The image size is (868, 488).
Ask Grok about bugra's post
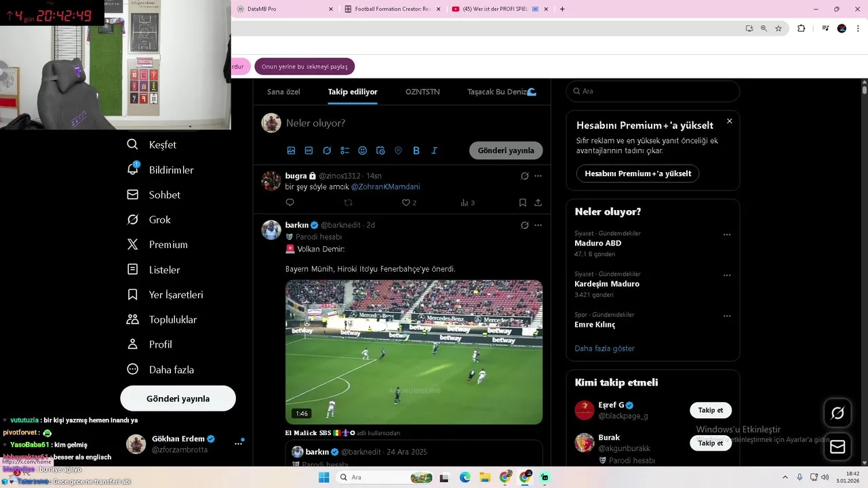coord(524,176)
